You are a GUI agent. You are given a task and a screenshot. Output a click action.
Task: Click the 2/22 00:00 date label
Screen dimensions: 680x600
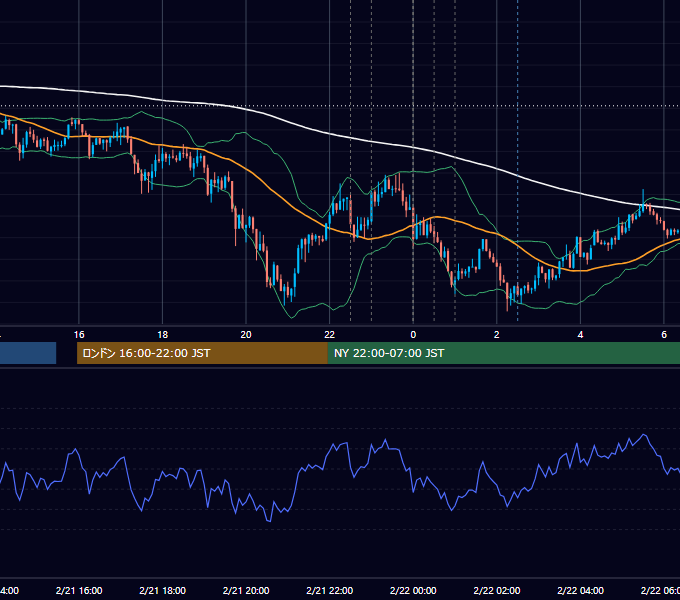[413, 590]
